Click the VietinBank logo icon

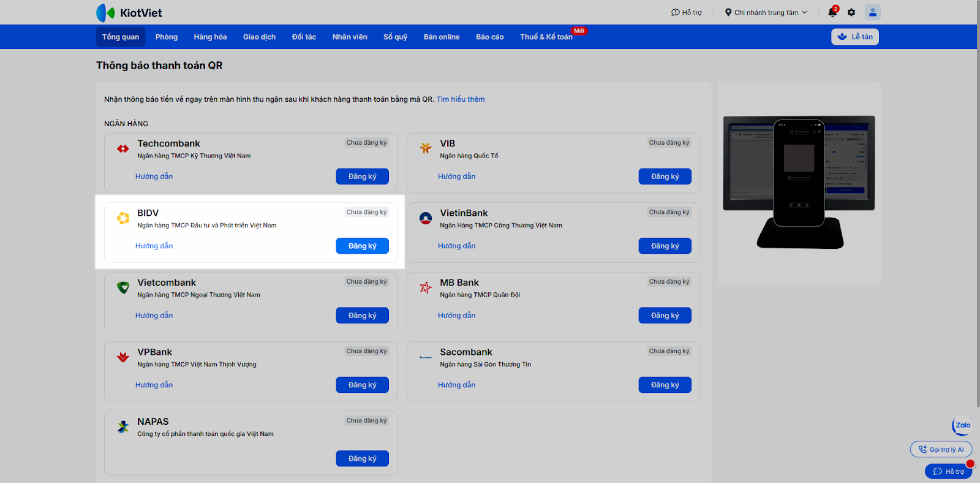[426, 218]
